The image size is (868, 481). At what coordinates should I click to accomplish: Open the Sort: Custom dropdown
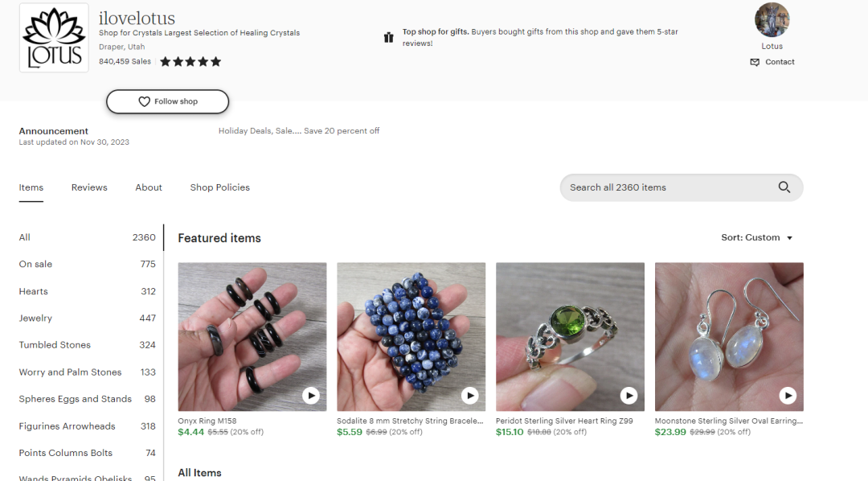756,237
